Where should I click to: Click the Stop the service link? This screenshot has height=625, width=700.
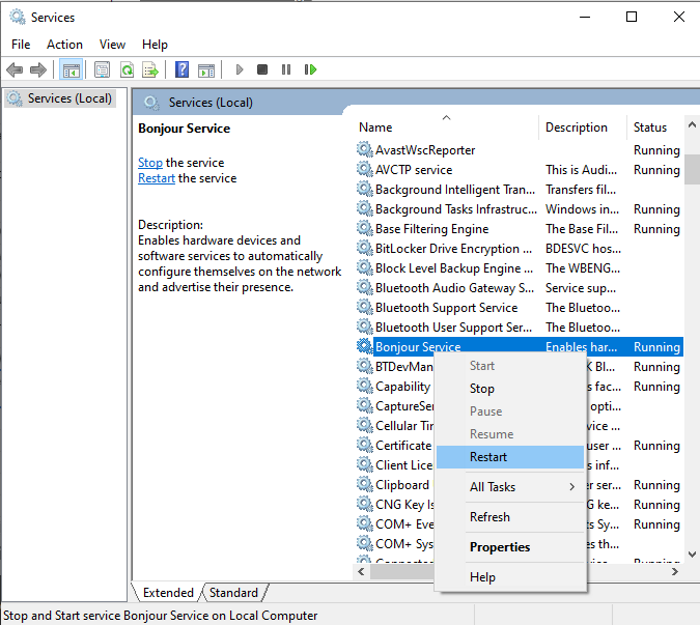click(150, 163)
